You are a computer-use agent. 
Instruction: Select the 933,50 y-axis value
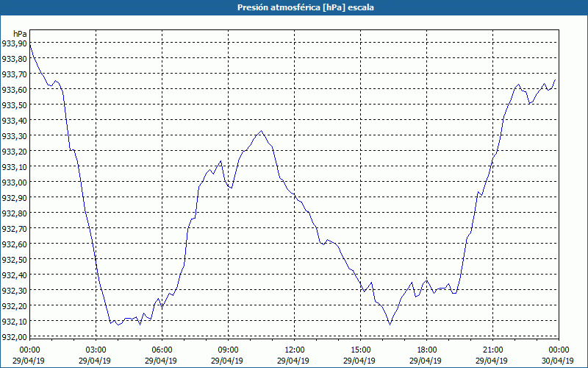tap(14, 105)
